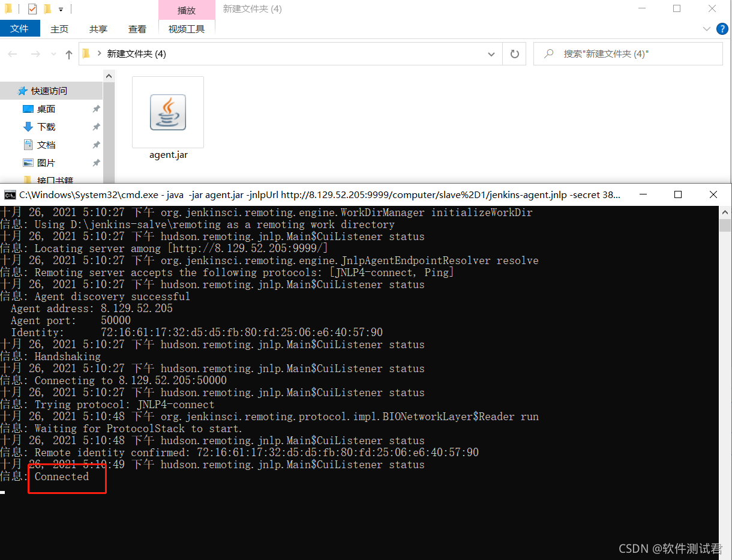The image size is (732, 560).
Task: Switch to the 共享 ribbon tab
Action: click(x=98, y=29)
